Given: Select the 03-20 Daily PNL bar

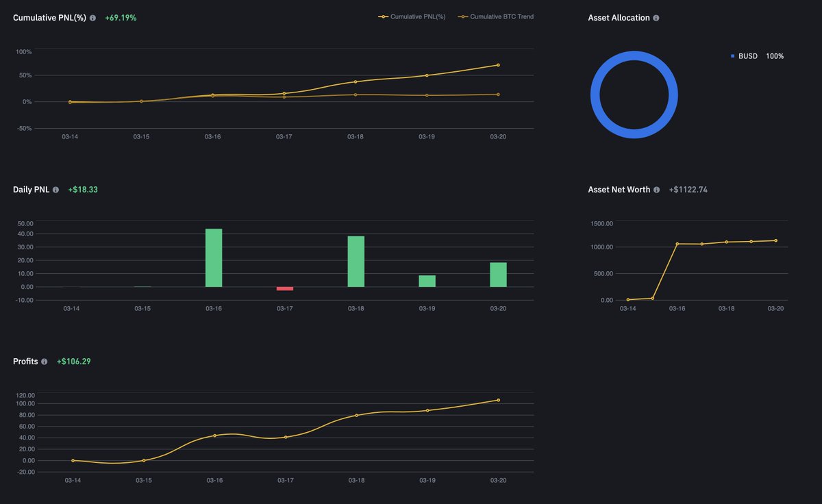Looking at the screenshot, I should [x=499, y=275].
